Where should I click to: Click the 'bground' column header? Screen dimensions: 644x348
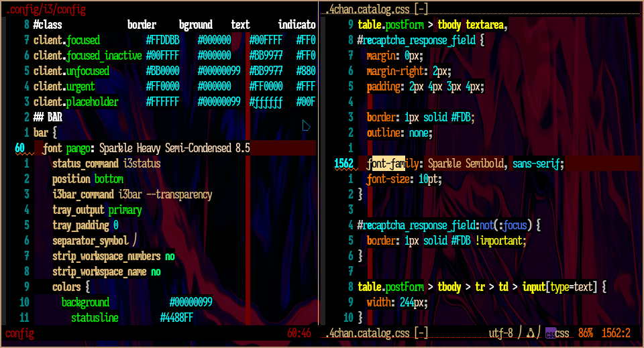click(x=195, y=25)
